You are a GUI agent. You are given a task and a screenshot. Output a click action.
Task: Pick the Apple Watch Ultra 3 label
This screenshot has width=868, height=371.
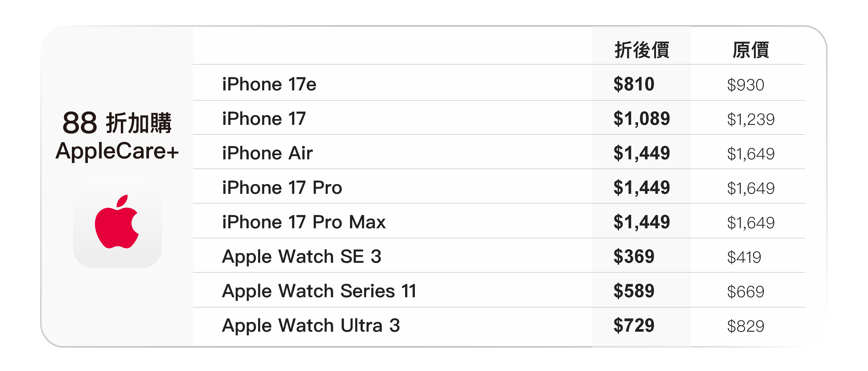click(311, 325)
